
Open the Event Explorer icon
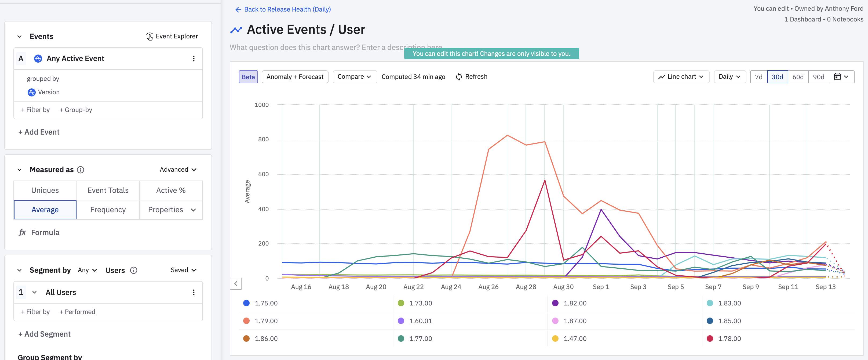coord(149,37)
